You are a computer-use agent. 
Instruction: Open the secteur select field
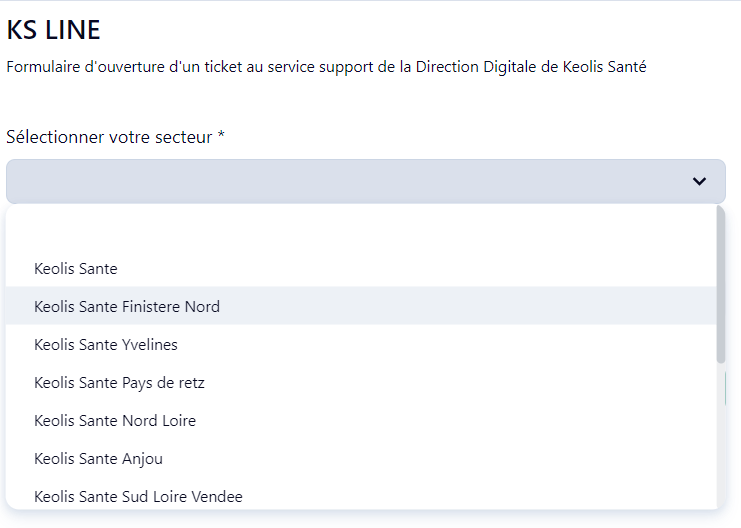point(350,181)
